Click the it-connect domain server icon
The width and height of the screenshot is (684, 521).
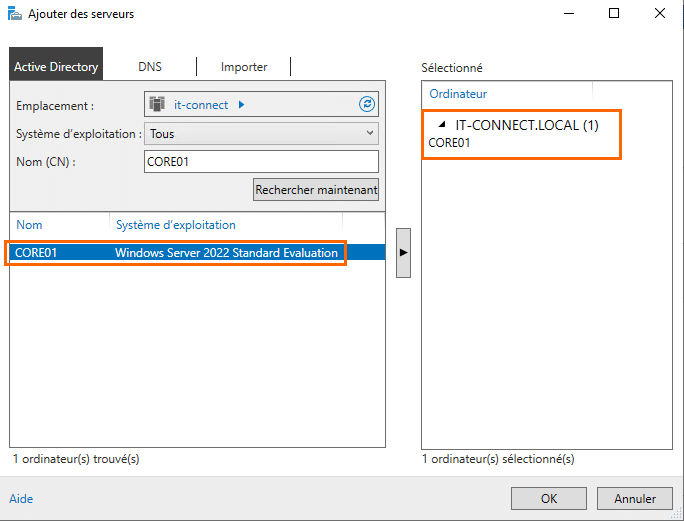pos(157,104)
